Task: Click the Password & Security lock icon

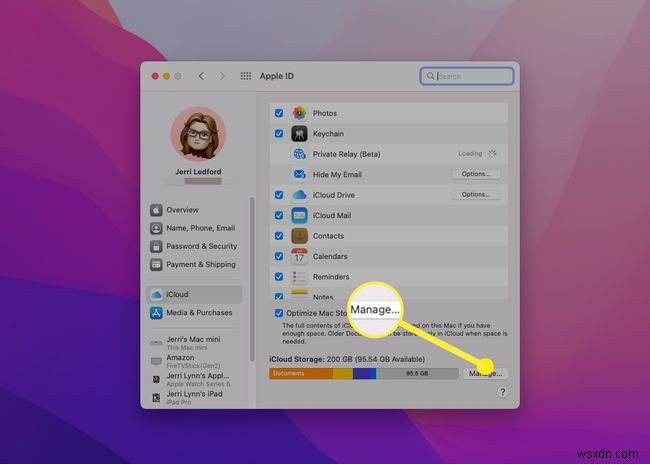Action: pos(156,246)
